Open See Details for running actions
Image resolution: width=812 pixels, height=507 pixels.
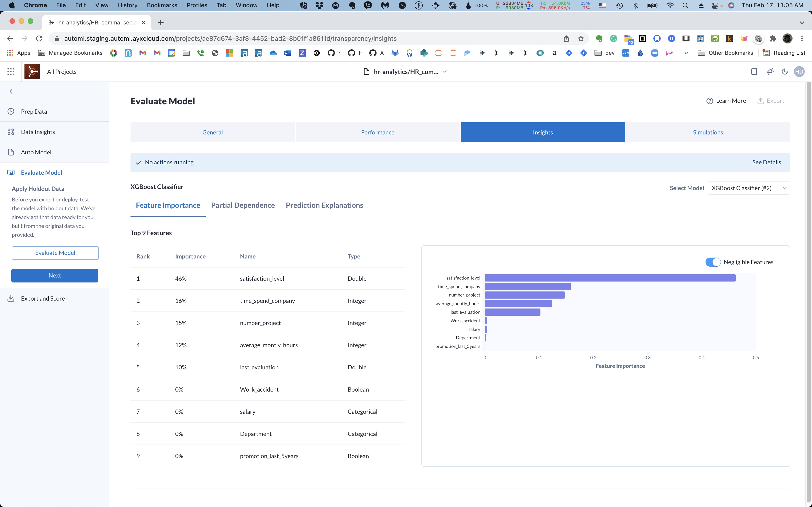pyautogui.click(x=767, y=162)
